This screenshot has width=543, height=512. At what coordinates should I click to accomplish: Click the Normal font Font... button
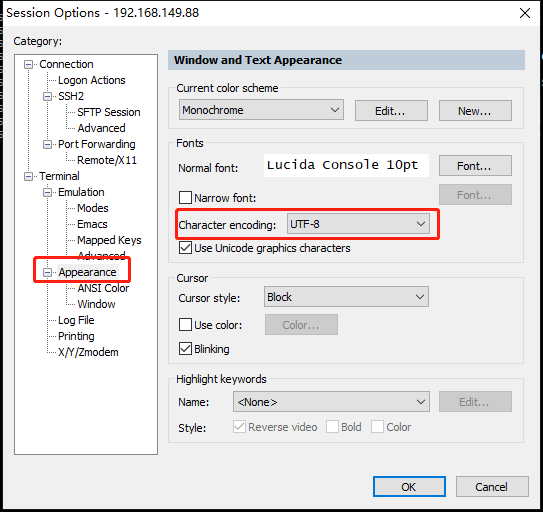coord(475,166)
